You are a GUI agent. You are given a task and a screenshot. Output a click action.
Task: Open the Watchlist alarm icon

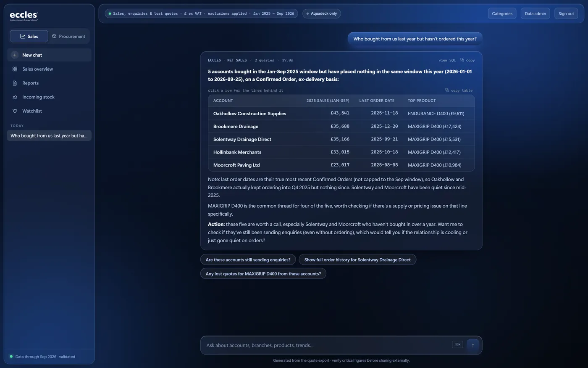pyautogui.click(x=15, y=111)
